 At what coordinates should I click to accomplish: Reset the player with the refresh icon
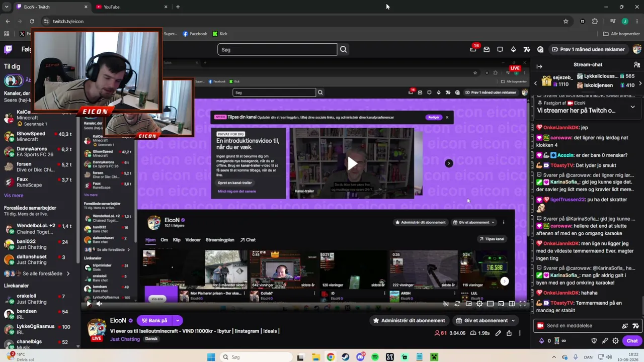click(x=457, y=304)
